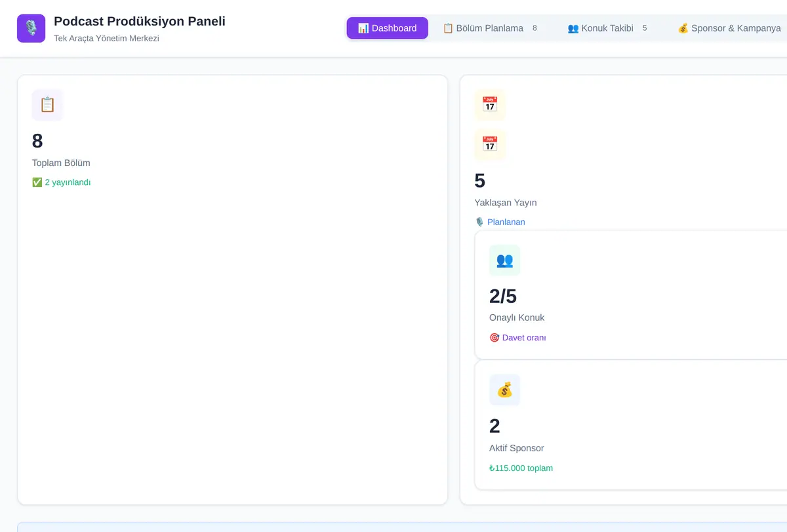Select the "Aktif Sponsor" label

tap(517, 448)
